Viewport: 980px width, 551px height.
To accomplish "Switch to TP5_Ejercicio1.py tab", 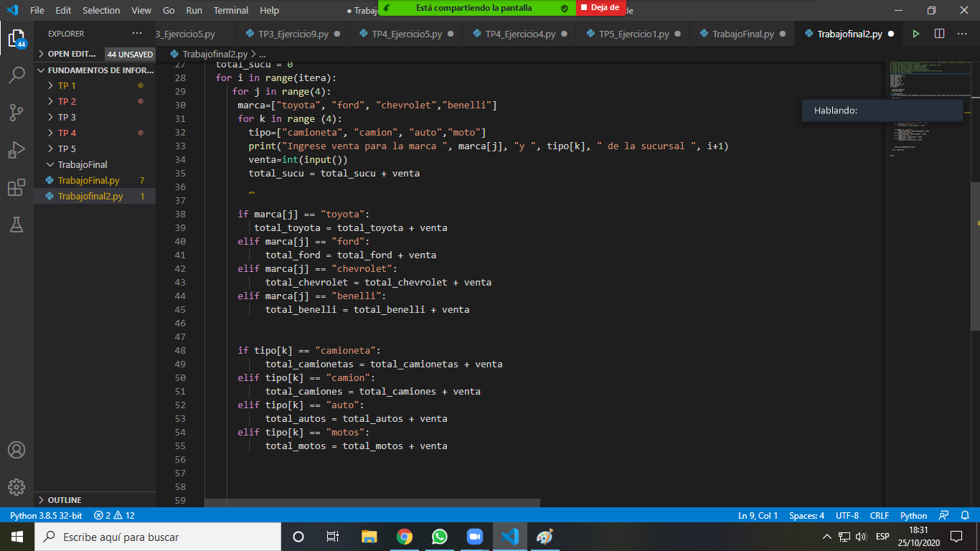I will (x=632, y=34).
